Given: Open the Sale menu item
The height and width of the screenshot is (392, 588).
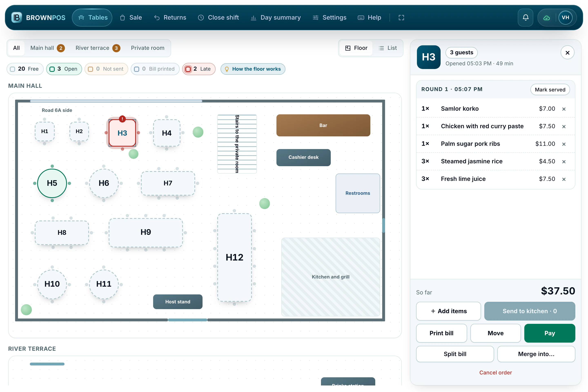Looking at the screenshot, I should point(131,18).
